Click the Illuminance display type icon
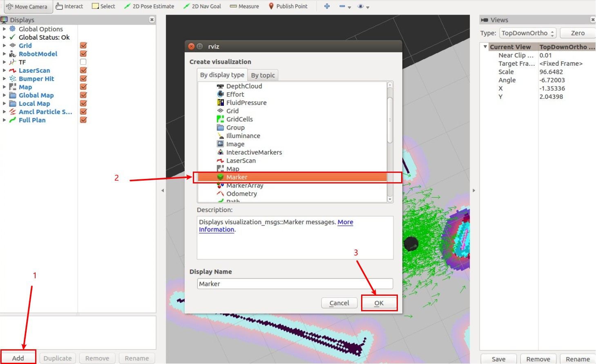This screenshot has height=364, width=596. [220, 136]
